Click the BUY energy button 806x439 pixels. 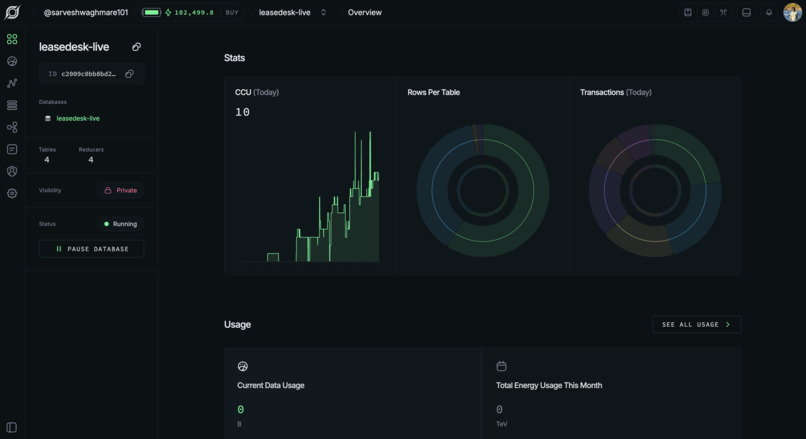(x=232, y=12)
